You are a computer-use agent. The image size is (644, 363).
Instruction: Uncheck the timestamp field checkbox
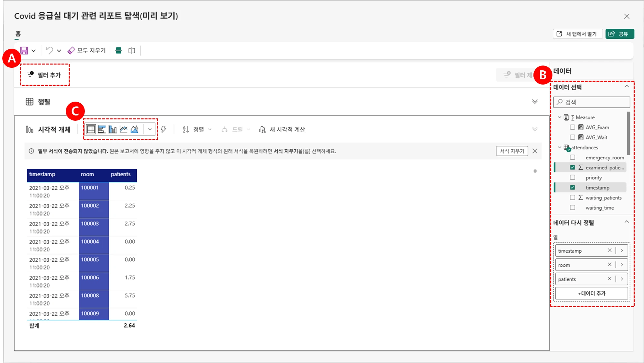point(572,187)
